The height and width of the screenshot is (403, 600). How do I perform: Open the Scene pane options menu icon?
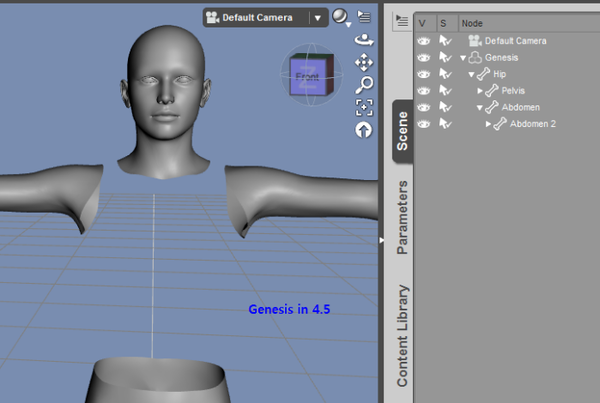402,21
